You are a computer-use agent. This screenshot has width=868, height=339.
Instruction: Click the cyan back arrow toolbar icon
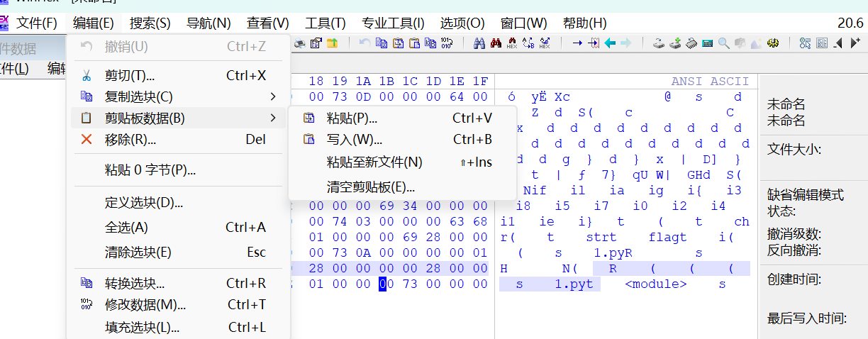click(610, 43)
